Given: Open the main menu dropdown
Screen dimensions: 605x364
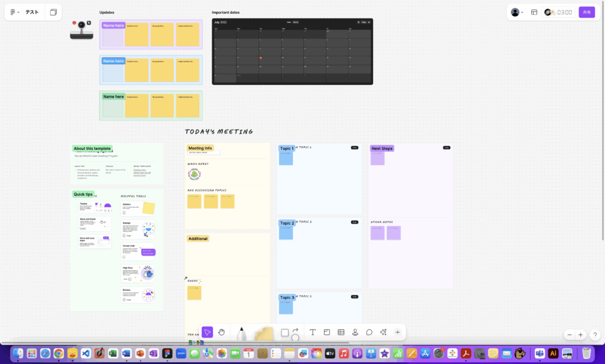Looking at the screenshot, I should [x=15, y=12].
